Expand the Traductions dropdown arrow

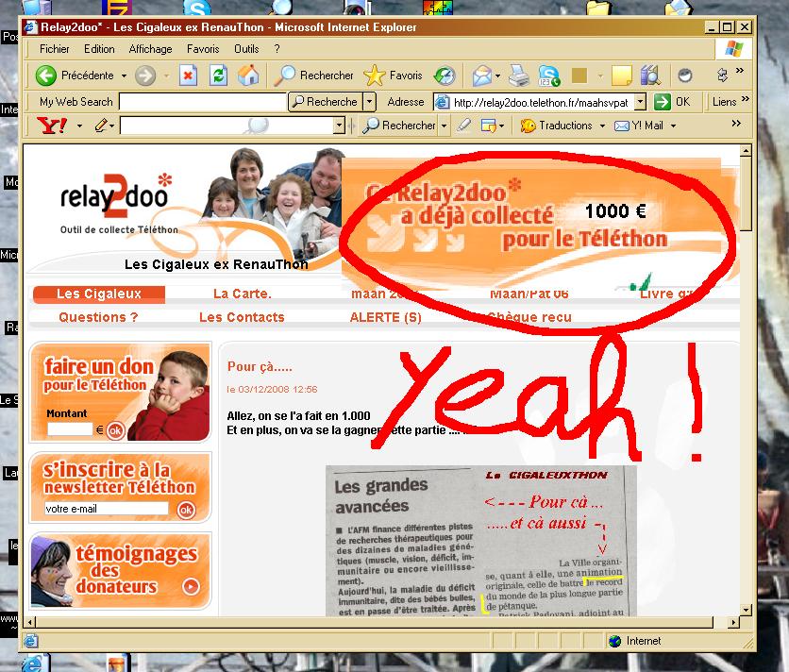(602, 126)
